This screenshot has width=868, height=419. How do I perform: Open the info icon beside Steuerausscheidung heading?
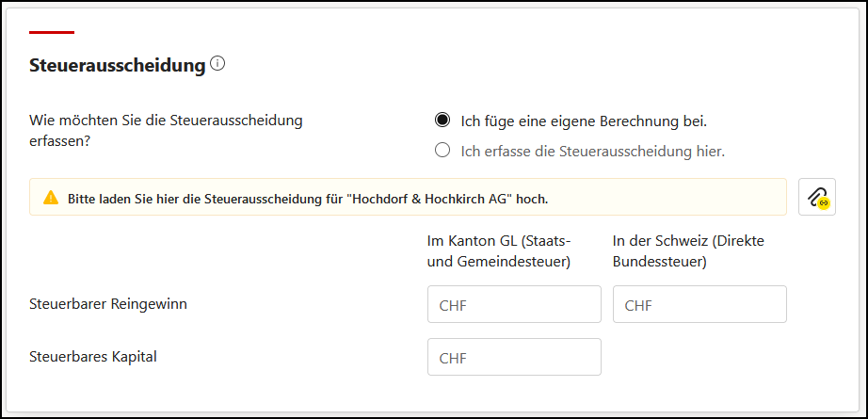pyautogui.click(x=218, y=64)
